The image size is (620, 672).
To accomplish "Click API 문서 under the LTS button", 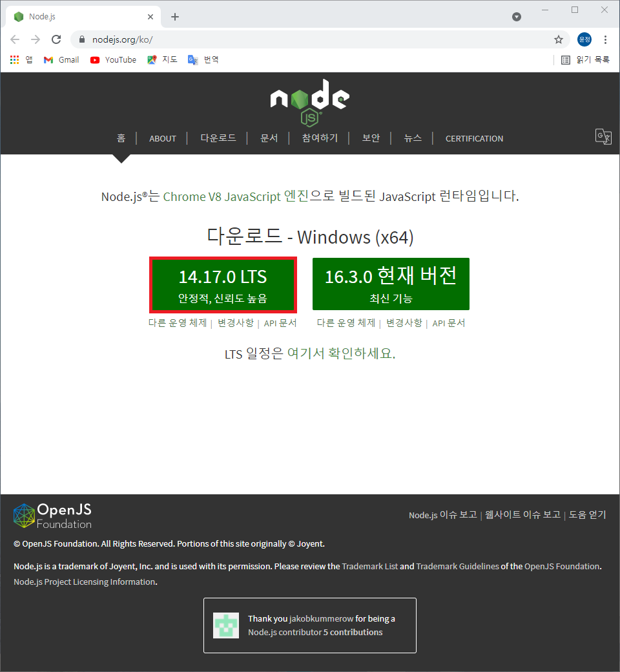I will pyautogui.click(x=280, y=322).
